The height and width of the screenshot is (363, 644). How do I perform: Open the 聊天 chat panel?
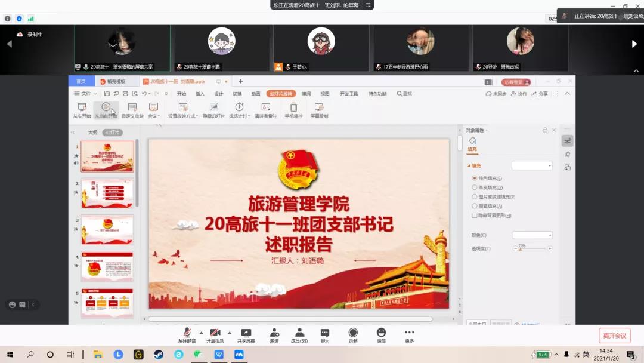tap(324, 333)
